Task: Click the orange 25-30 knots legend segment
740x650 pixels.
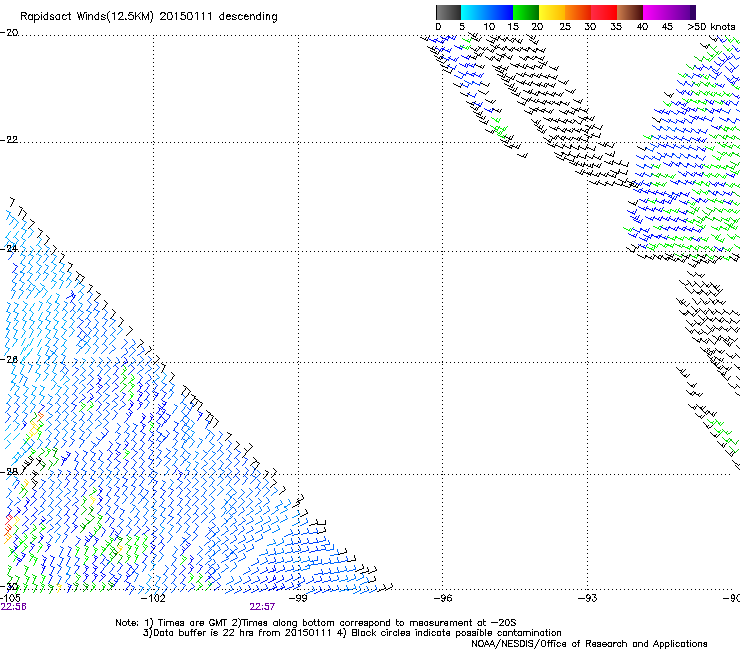Action: [578, 12]
